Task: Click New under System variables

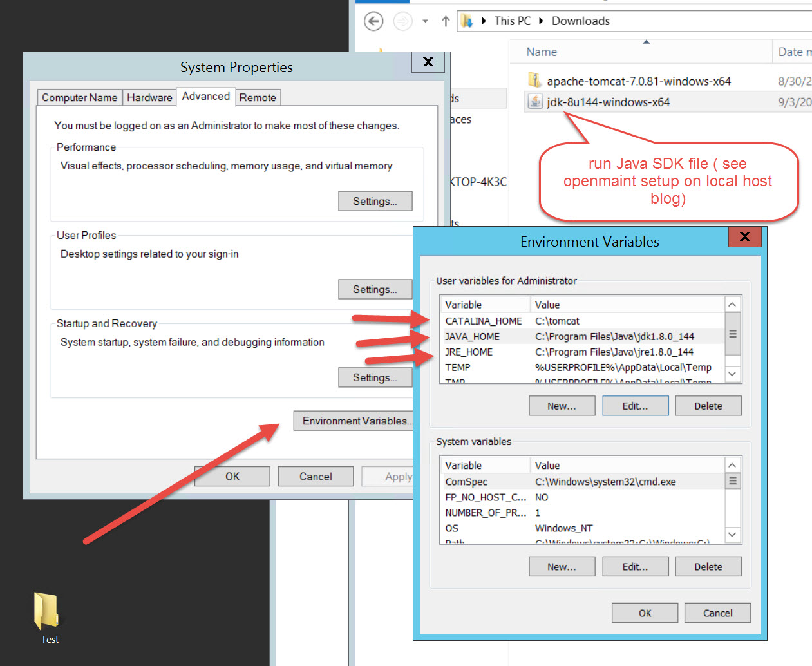Action: (x=562, y=567)
